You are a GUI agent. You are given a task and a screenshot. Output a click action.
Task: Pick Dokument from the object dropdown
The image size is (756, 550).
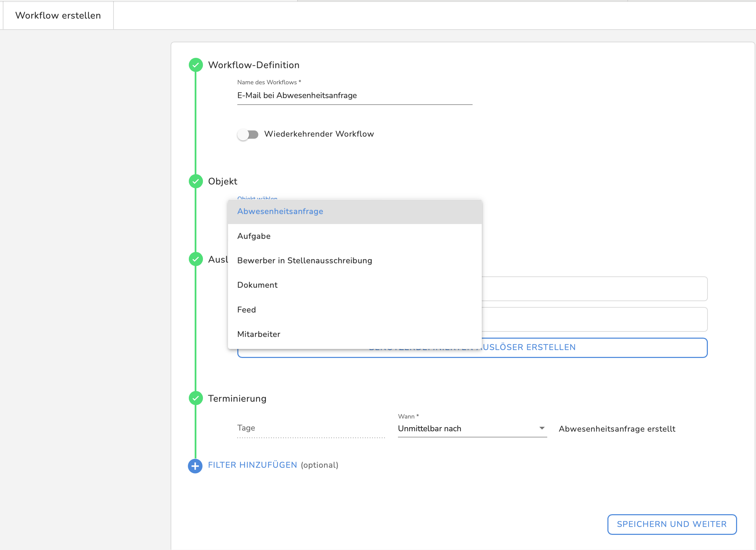coord(257,285)
